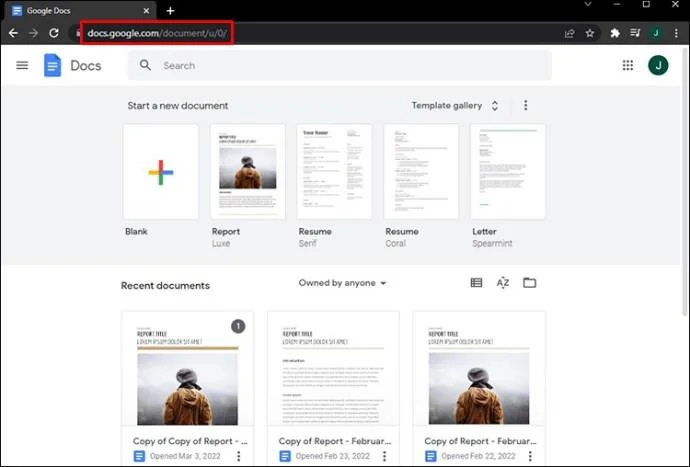Click the Blank template label
The image size is (690, 467).
pos(136,232)
